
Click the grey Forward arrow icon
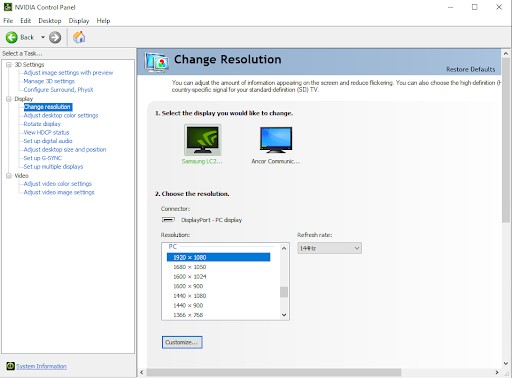click(x=55, y=37)
